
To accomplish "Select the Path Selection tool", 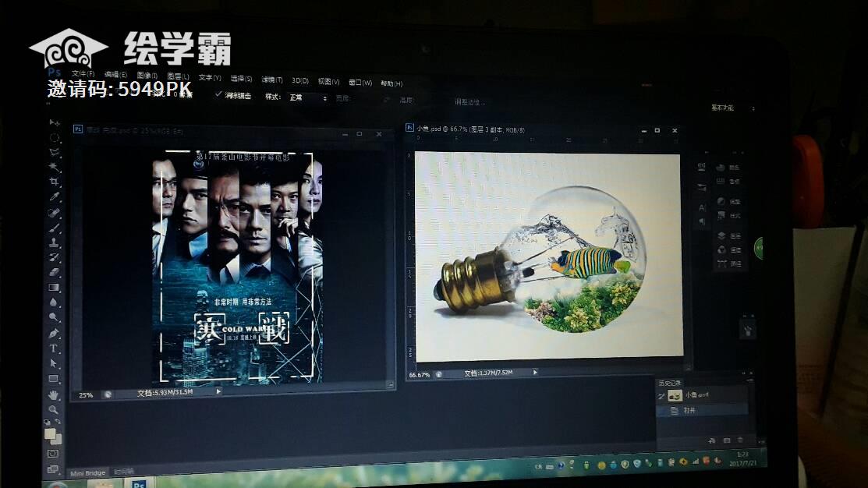I will tap(54, 363).
